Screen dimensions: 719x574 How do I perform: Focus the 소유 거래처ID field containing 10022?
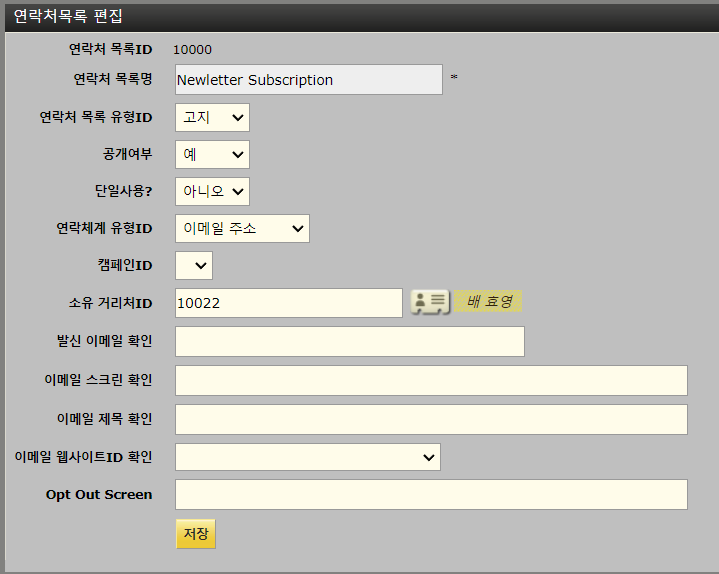pyautogui.click(x=288, y=303)
